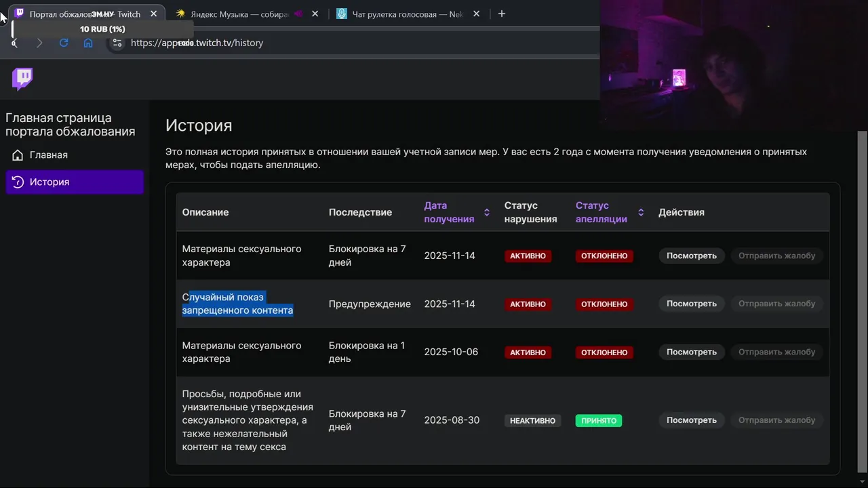Click the house icon beside Главная

[x=18, y=155]
